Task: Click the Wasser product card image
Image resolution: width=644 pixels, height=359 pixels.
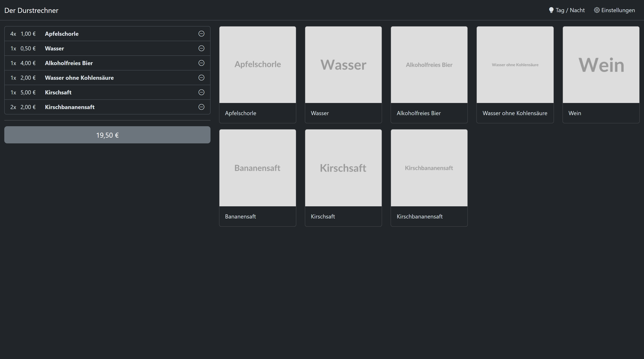Action: point(343,65)
